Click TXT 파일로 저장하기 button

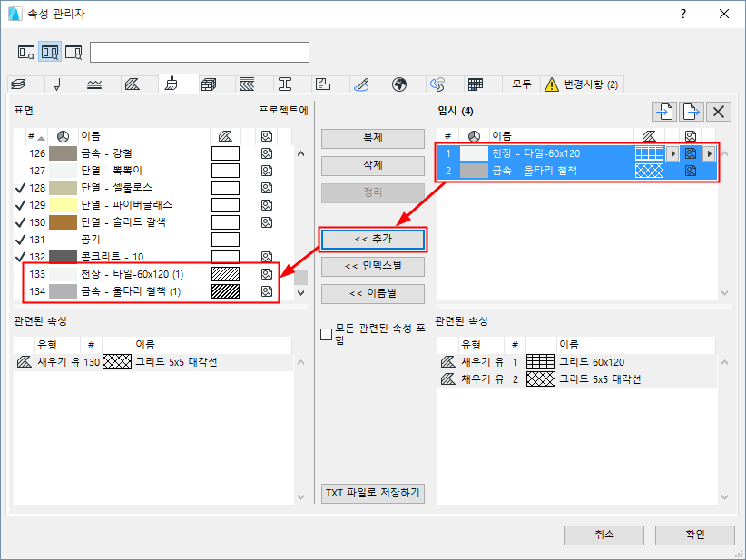click(373, 494)
